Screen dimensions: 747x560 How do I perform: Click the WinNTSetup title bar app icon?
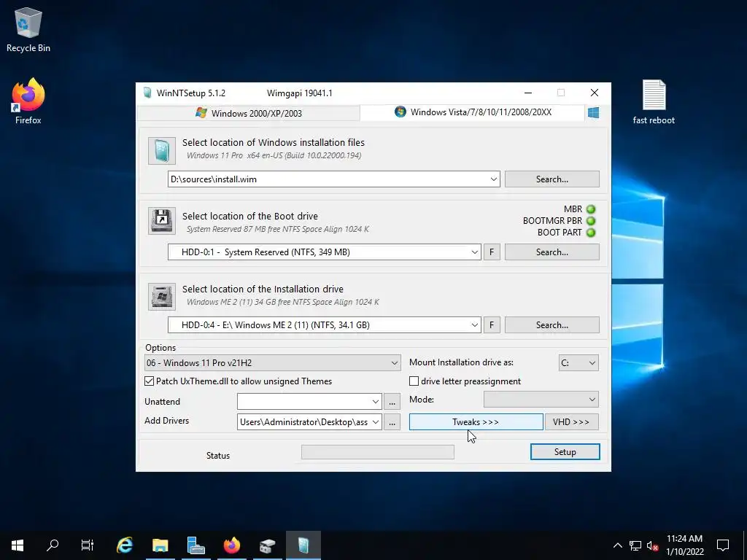click(x=147, y=93)
